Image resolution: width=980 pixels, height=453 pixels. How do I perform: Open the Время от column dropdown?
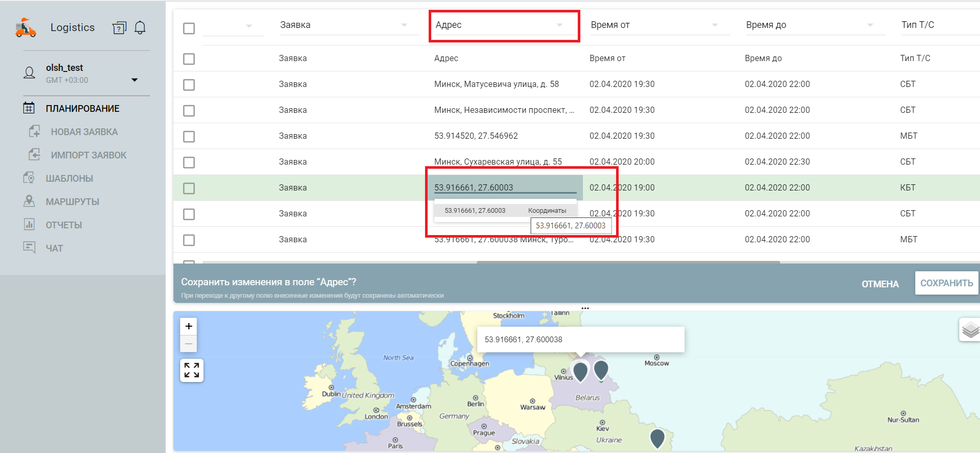click(714, 25)
